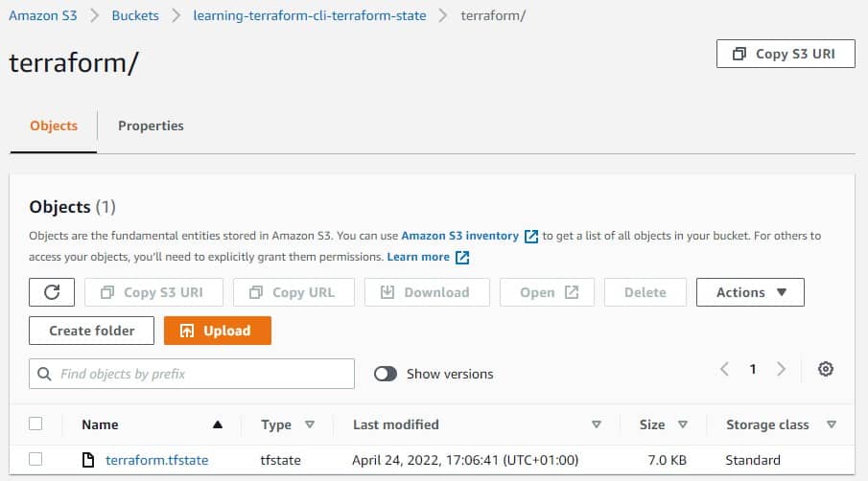The width and height of the screenshot is (868, 481).
Task: Click the Name column sort arrow
Action: [x=218, y=424]
